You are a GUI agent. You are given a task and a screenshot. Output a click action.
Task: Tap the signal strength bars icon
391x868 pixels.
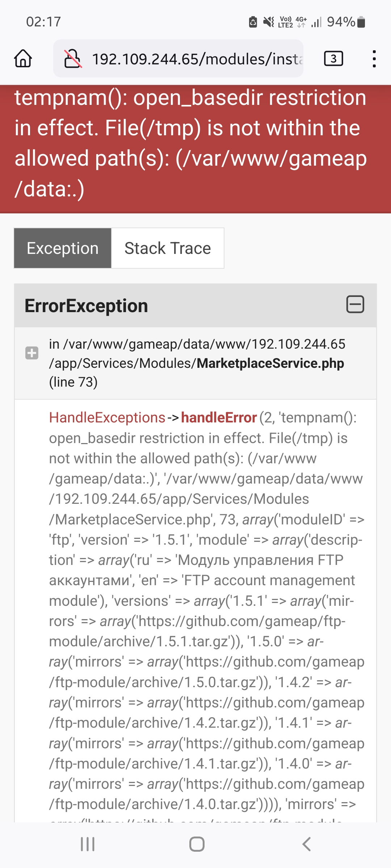(316, 23)
